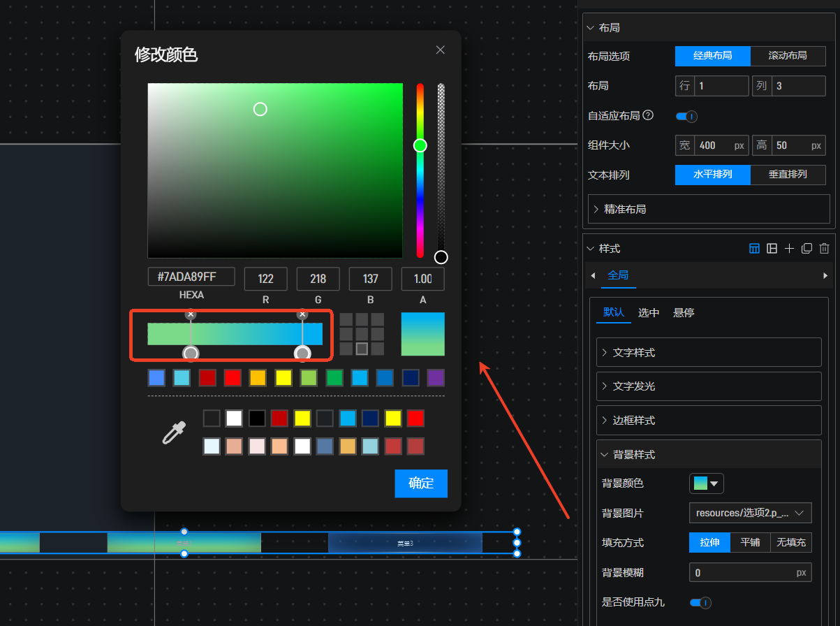The image size is (840, 626).
Task: Expand the 精准布局 section
Action: coord(708,209)
